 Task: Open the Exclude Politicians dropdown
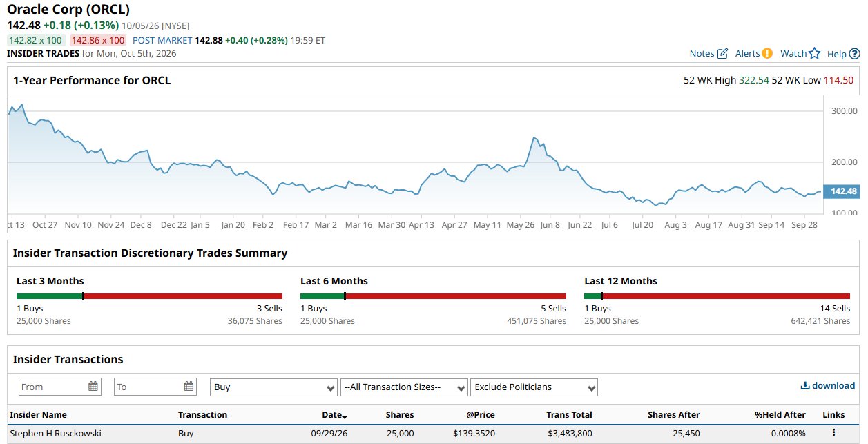tap(534, 387)
